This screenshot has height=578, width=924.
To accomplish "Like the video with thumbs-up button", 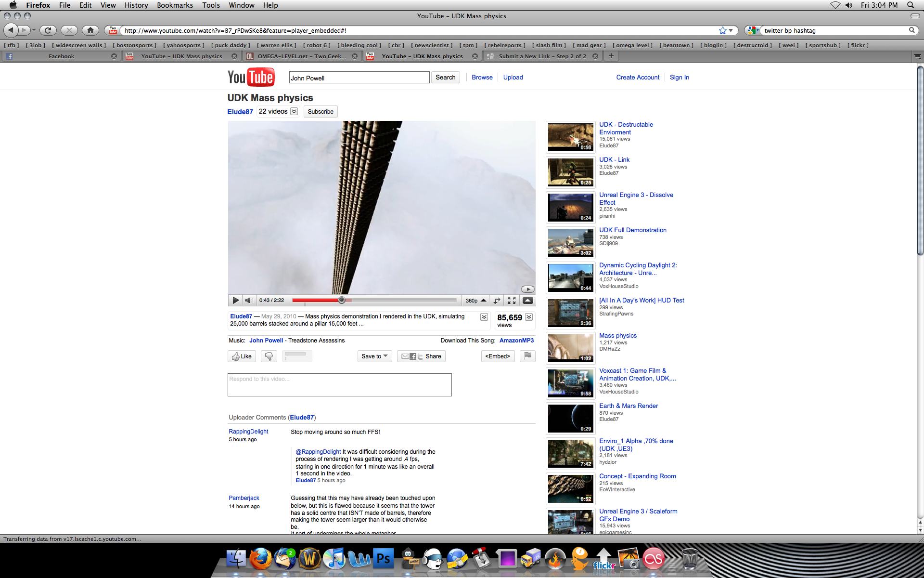I will point(242,356).
